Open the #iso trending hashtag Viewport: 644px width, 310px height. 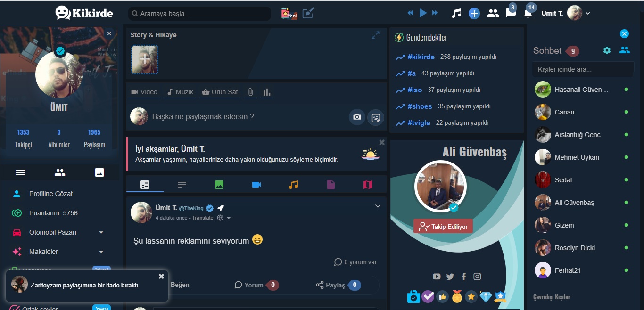coord(415,90)
